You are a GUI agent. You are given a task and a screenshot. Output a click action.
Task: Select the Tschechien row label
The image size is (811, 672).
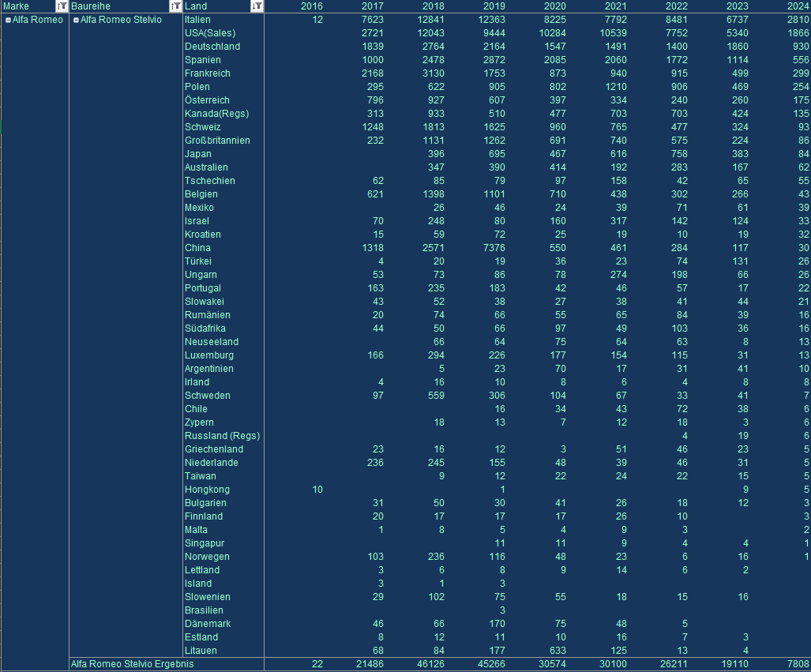pos(209,181)
